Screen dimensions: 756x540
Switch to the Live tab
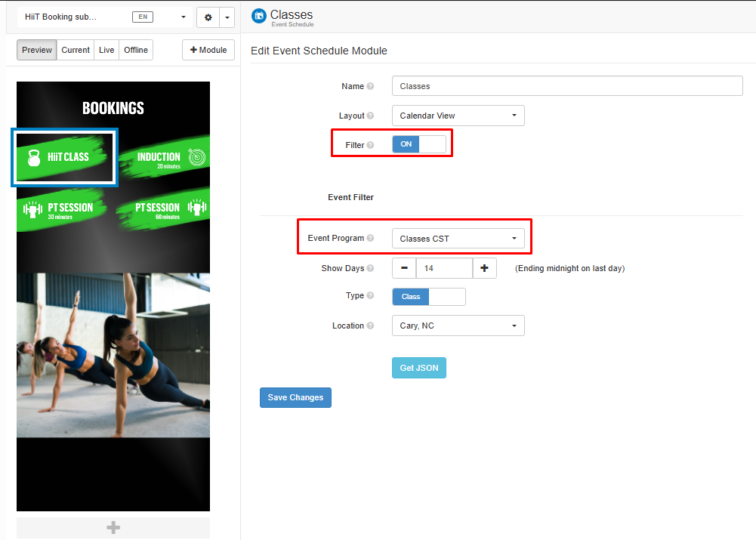coord(106,50)
